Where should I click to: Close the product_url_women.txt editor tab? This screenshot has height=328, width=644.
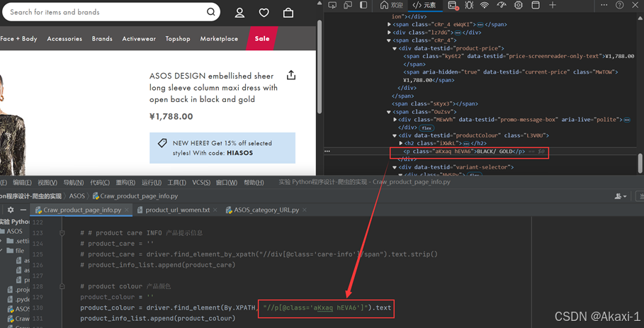pos(215,210)
